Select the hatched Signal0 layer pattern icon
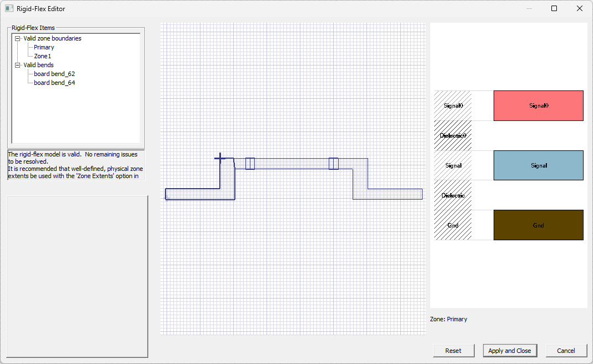Image resolution: width=593 pixels, height=364 pixels. (x=453, y=105)
